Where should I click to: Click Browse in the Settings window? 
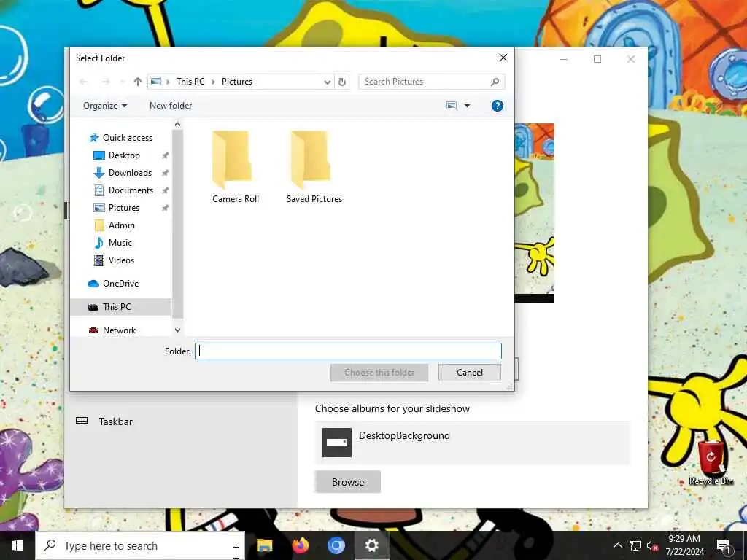click(348, 482)
